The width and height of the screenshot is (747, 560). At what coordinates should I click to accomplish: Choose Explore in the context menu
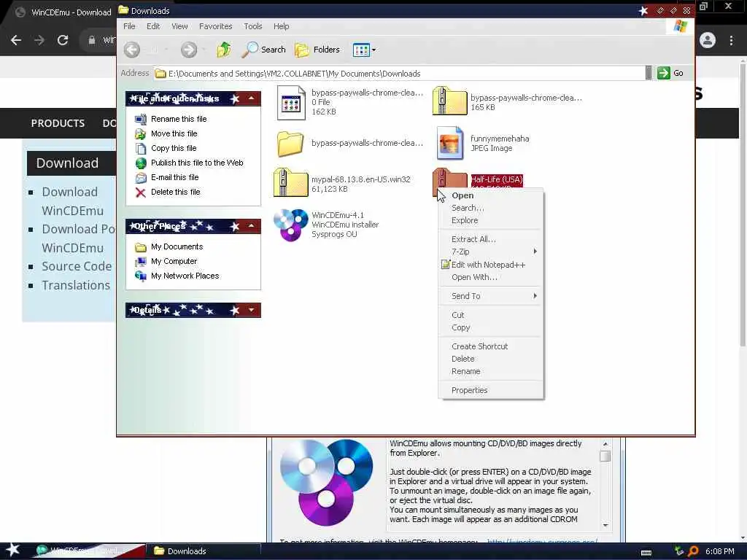491,220
